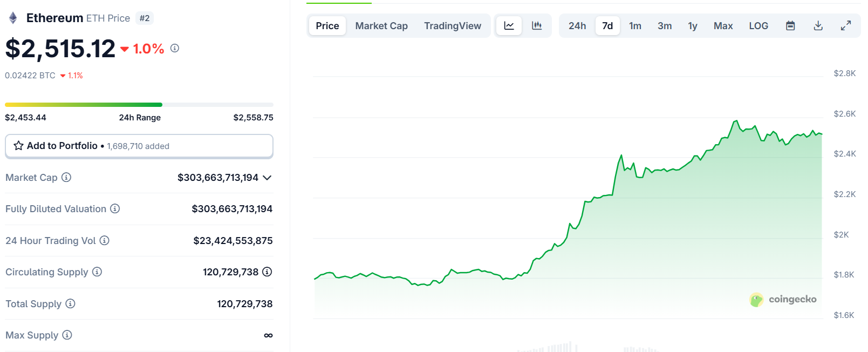Open the TradingView chart tab
Screen dimensions: 868x352
click(453, 25)
